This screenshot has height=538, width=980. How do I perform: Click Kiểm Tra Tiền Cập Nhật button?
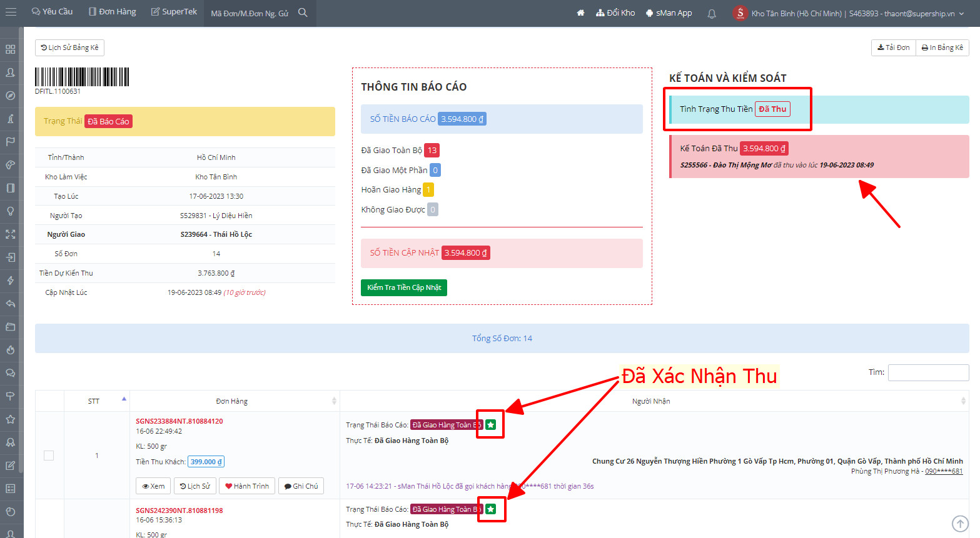coord(404,287)
